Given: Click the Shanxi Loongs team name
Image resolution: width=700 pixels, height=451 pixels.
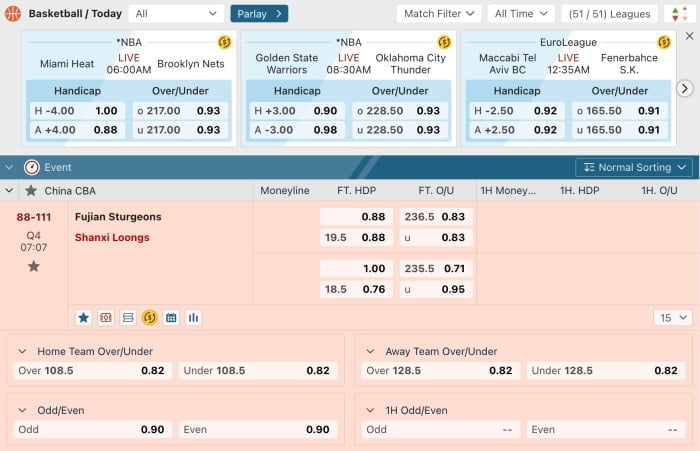Looking at the screenshot, I should [x=112, y=238].
